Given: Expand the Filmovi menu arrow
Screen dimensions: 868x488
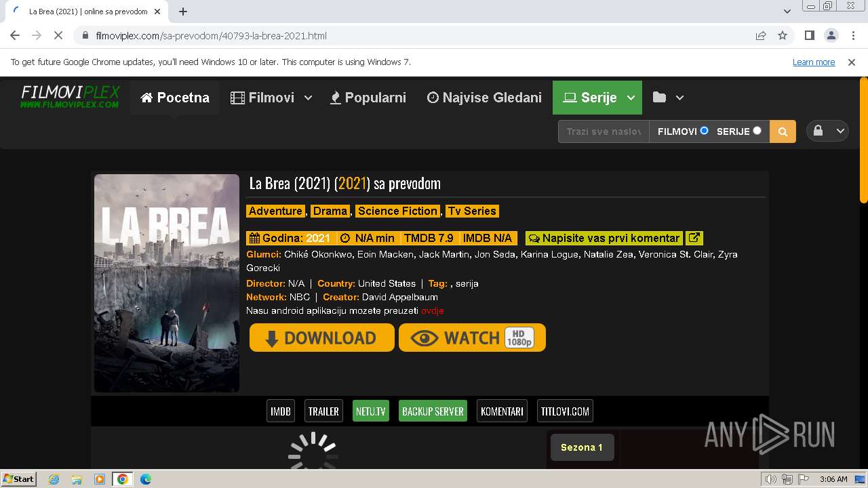Looking at the screenshot, I should point(308,98).
